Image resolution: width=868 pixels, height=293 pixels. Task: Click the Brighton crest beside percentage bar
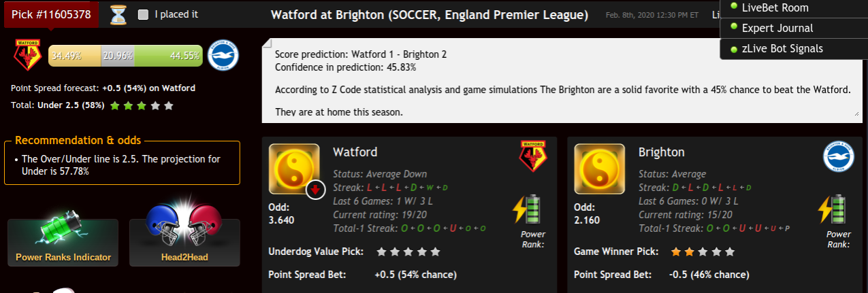pos(222,55)
